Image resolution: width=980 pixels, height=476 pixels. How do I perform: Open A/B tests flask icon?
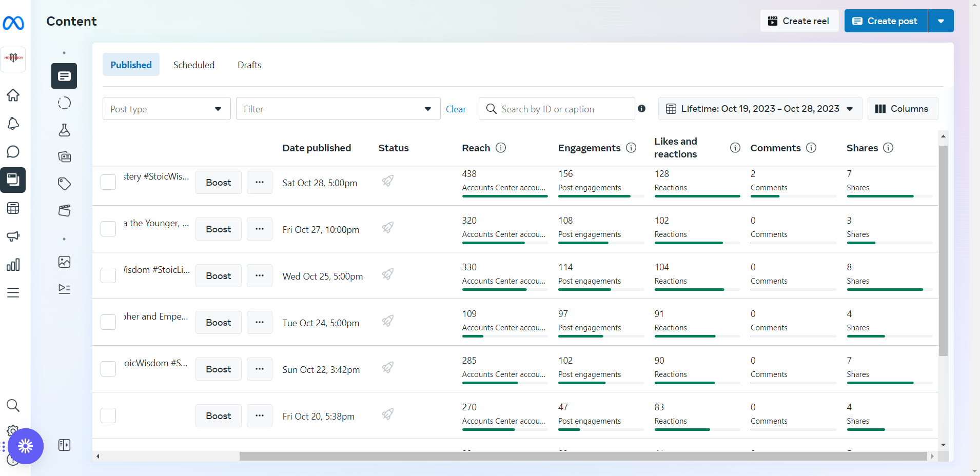tap(64, 130)
